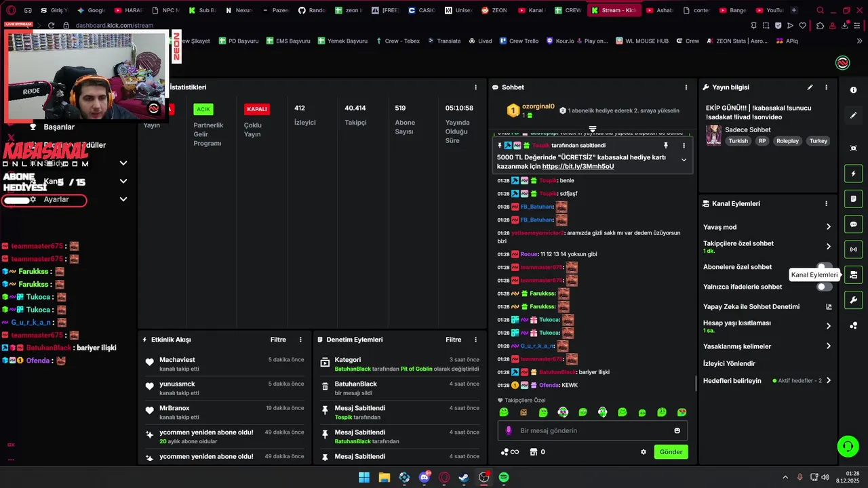
Task: Open Steam from the Windows taskbar
Action: click(464, 477)
